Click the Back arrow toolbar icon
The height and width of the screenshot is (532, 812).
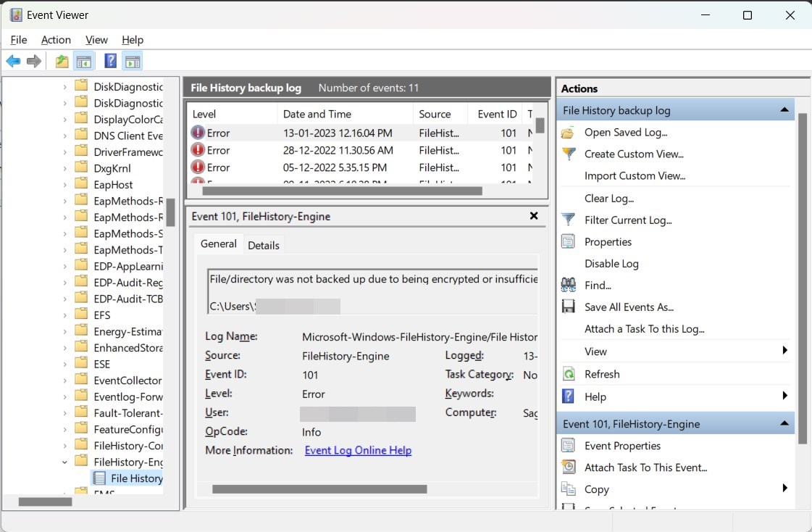(14, 61)
